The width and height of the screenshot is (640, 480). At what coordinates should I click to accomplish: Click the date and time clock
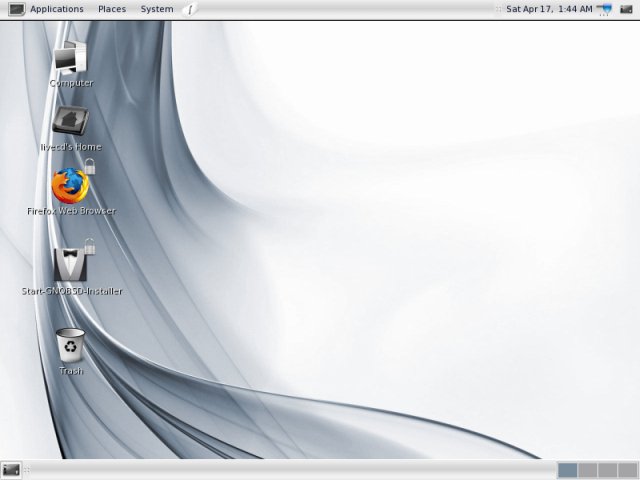(x=549, y=9)
